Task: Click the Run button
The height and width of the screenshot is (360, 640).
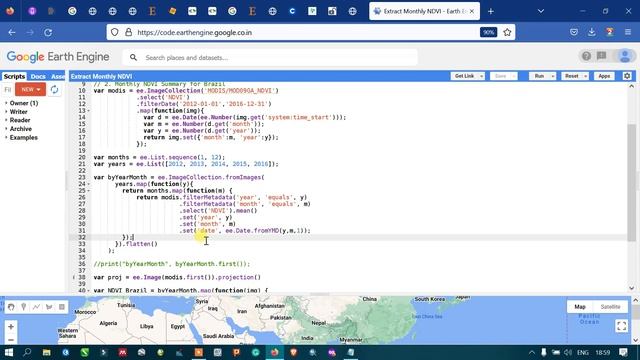Action: (539, 76)
